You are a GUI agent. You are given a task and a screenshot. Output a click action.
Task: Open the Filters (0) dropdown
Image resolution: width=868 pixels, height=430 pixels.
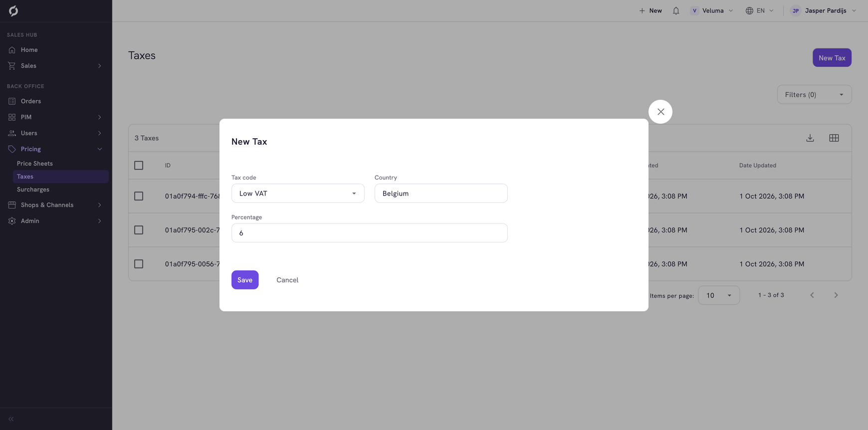814,95
